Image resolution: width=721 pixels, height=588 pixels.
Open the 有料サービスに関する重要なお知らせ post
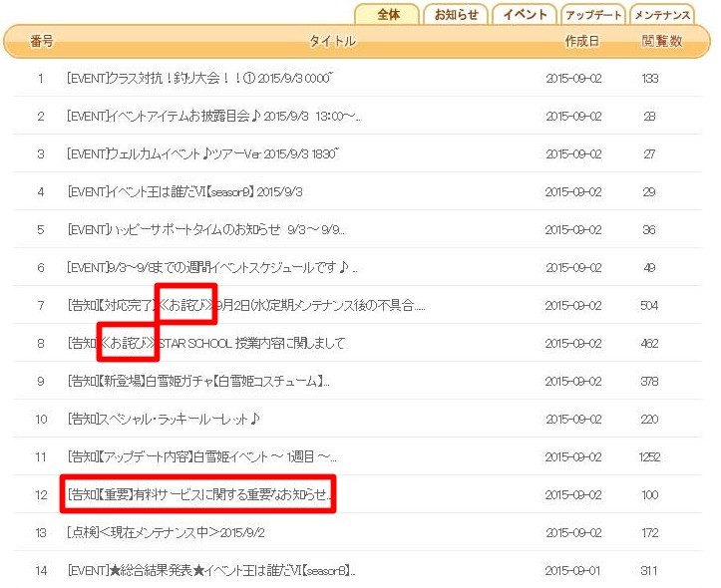pyautogui.click(x=198, y=495)
